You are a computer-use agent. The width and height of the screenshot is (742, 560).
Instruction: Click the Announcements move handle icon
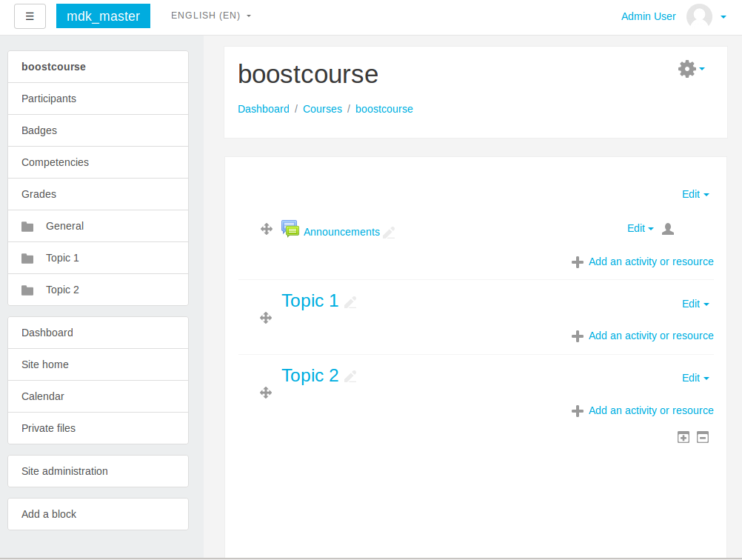click(x=267, y=229)
